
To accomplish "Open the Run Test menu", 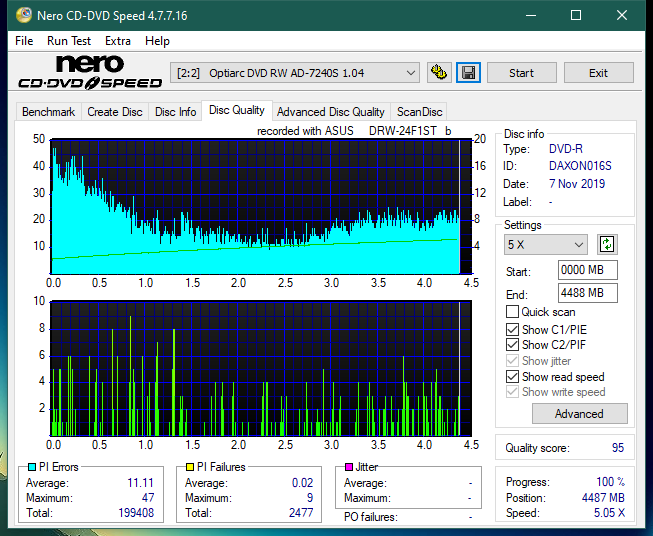I will [x=69, y=41].
